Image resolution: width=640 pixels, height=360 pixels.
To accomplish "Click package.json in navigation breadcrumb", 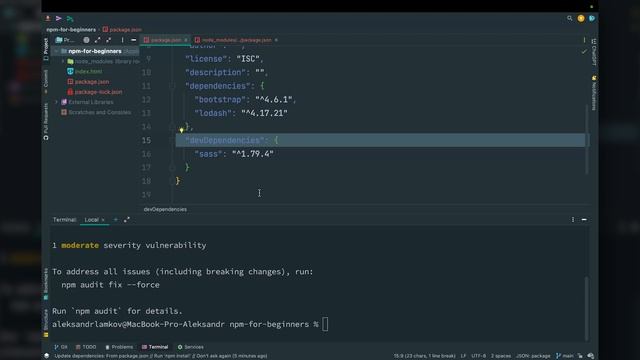I will coord(122,29).
